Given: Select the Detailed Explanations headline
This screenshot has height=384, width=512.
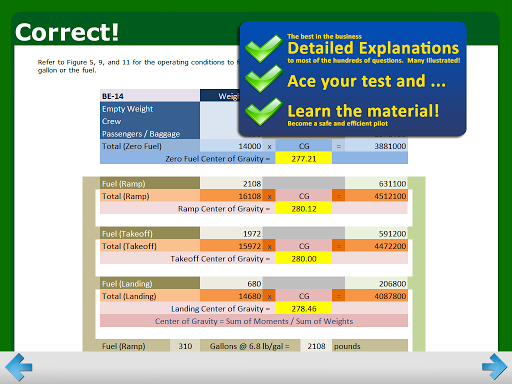Looking at the screenshot, I should 373,48.
